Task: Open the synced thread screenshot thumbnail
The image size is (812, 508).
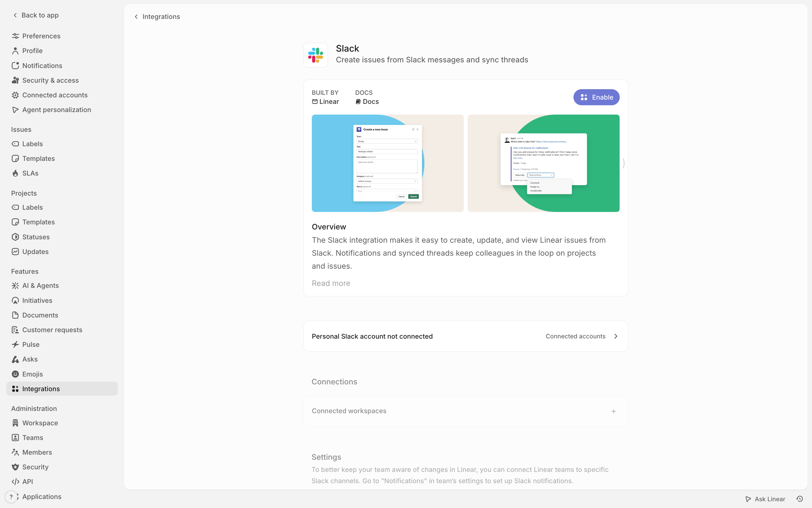Action: 544,163
